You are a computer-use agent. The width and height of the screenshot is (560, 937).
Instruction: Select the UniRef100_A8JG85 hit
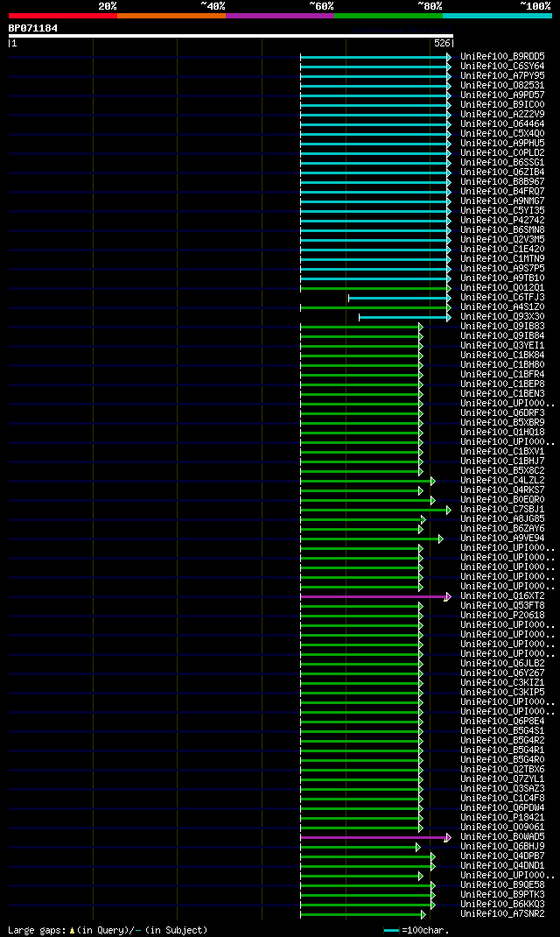click(502, 518)
